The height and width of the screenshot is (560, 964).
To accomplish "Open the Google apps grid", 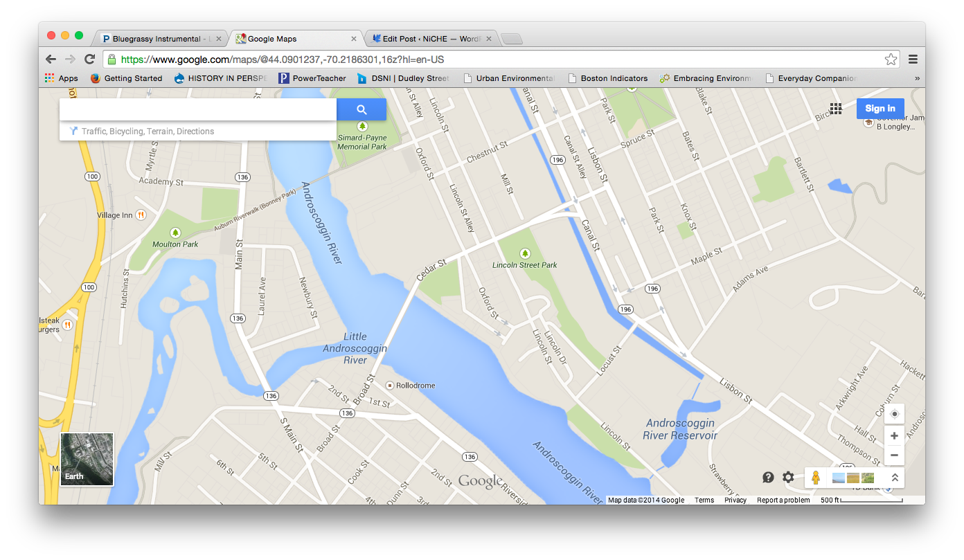I will [836, 109].
